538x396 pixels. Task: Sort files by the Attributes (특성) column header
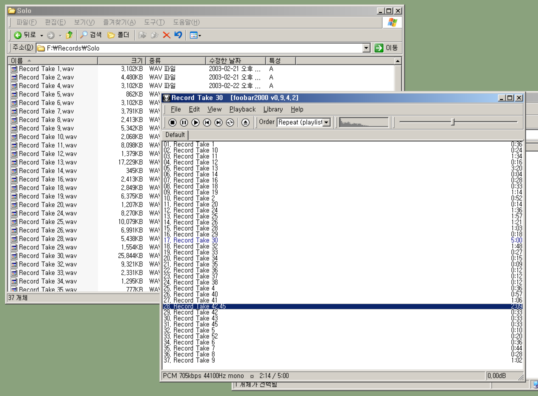[x=281, y=61]
